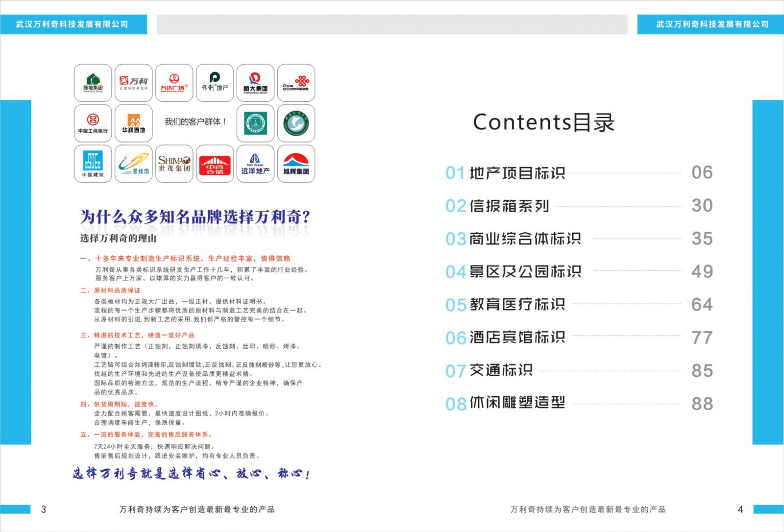This screenshot has height=532, width=784.
Task: Click the 万达广场 Wanda Plaza logo
Action: coord(174,83)
